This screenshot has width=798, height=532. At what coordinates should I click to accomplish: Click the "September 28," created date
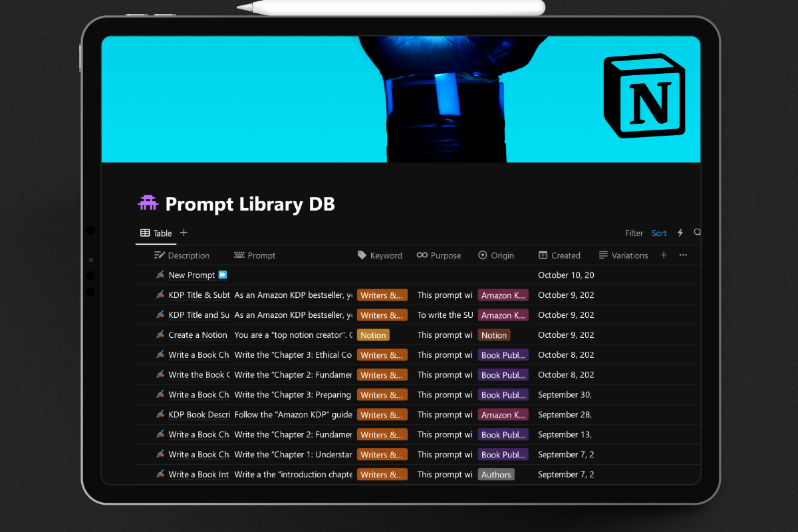(565, 415)
